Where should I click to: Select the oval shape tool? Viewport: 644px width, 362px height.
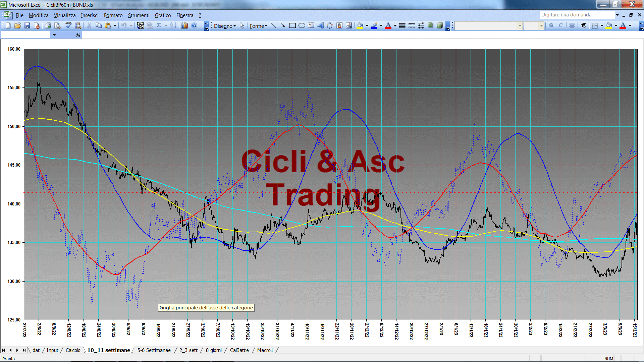[302, 25]
